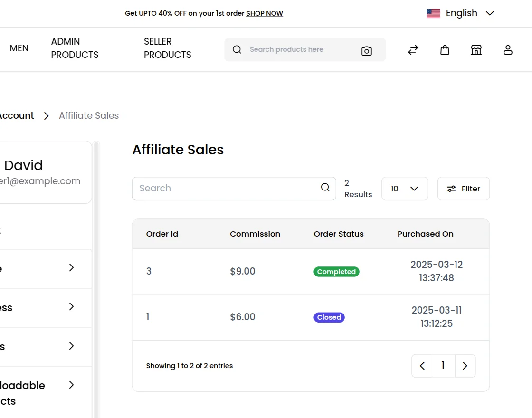Click the magnifier icon in the top search bar

(237, 49)
